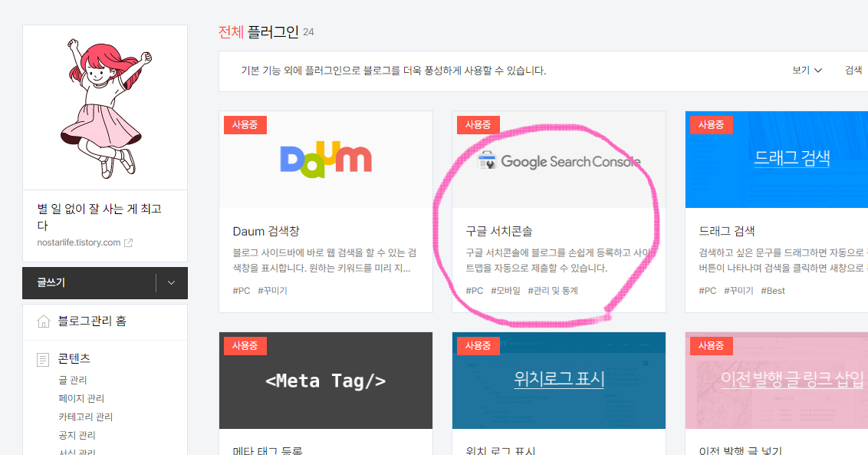868x455 pixels.
Task: Click the 전체 플러그인 heading
Action: [258, 32]
